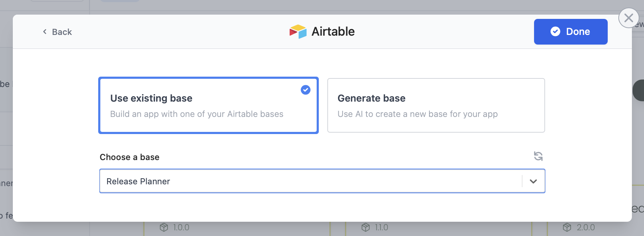
Task: Close the modal with the X button
Action: click(629, 18)
